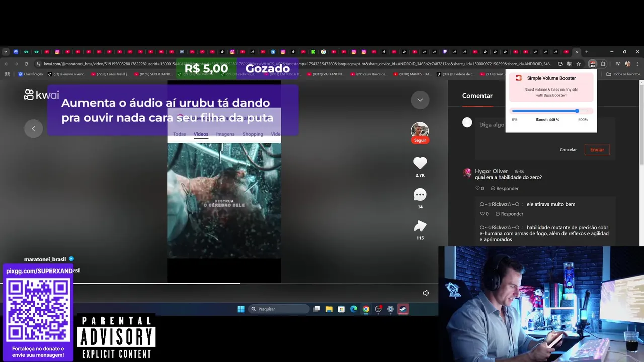Select the Todas tab inside video
The image size is (644, 362).
pyautogui.click(x=179, y=134)
